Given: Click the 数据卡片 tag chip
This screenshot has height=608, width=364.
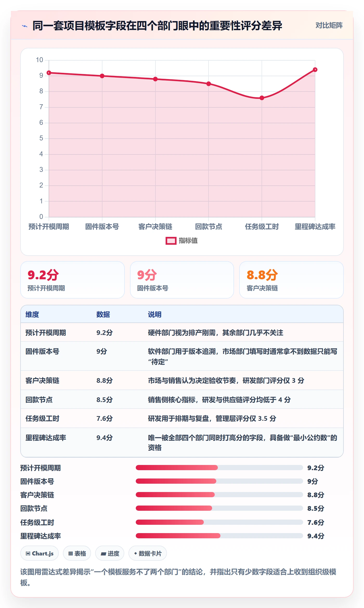Looking at the screenshot, I should point(148,553).
